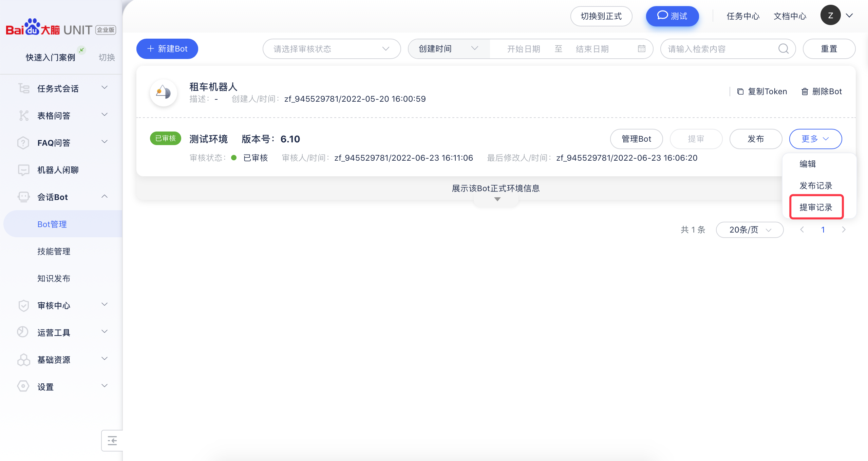Click the 租车机器人 bot avatar
This screenshot has height=461, width=868.
[x=164, y=93]
